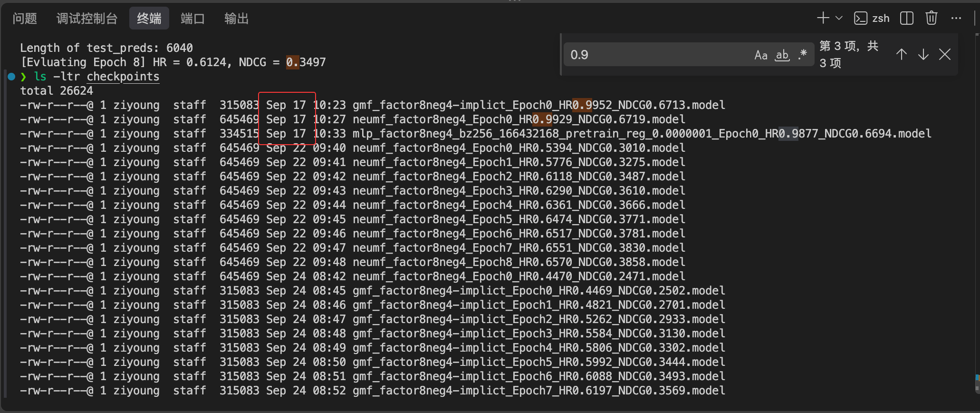Go to previous find match arrow

[901, 54]
